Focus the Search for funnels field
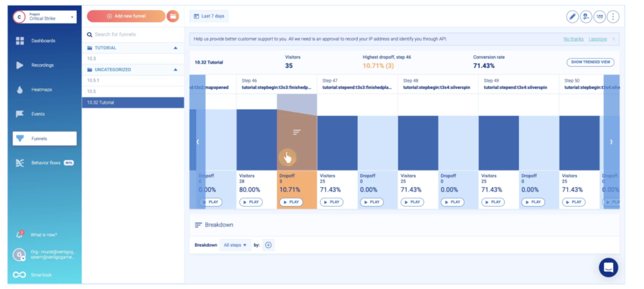This screenshot has height=289, width=644. 133,35
